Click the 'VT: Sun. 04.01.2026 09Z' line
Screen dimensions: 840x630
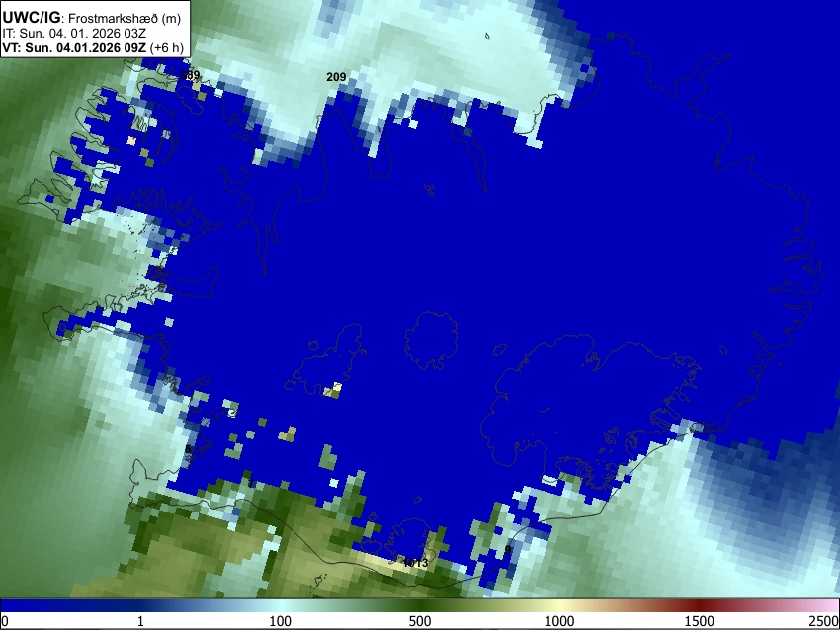pyautogui.click(x=74, y=47)
